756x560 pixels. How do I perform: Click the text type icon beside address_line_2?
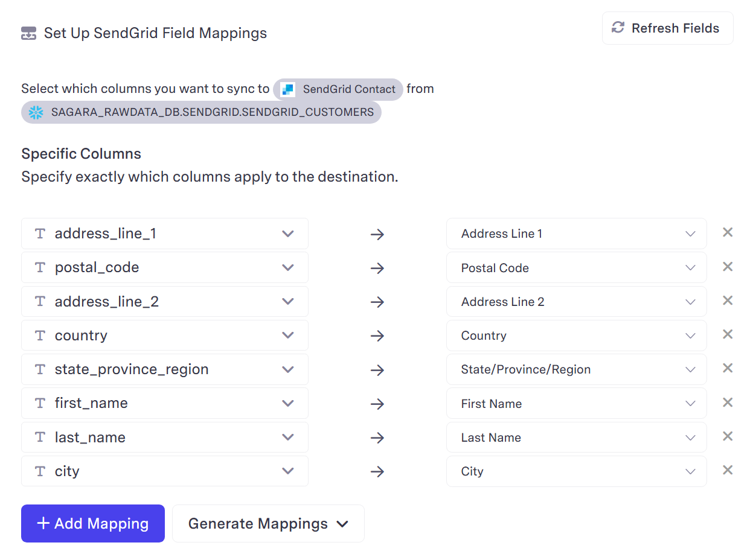[x=40, y=301]
